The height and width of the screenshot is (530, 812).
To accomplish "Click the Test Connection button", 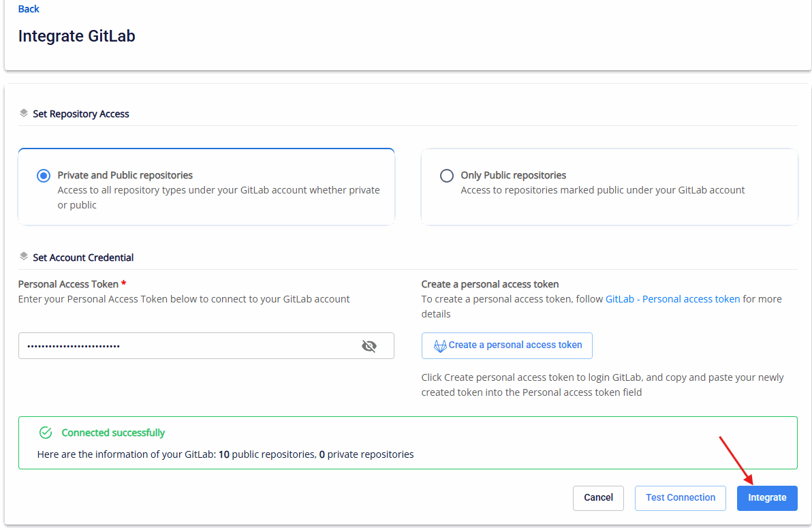I will [680, 498].
